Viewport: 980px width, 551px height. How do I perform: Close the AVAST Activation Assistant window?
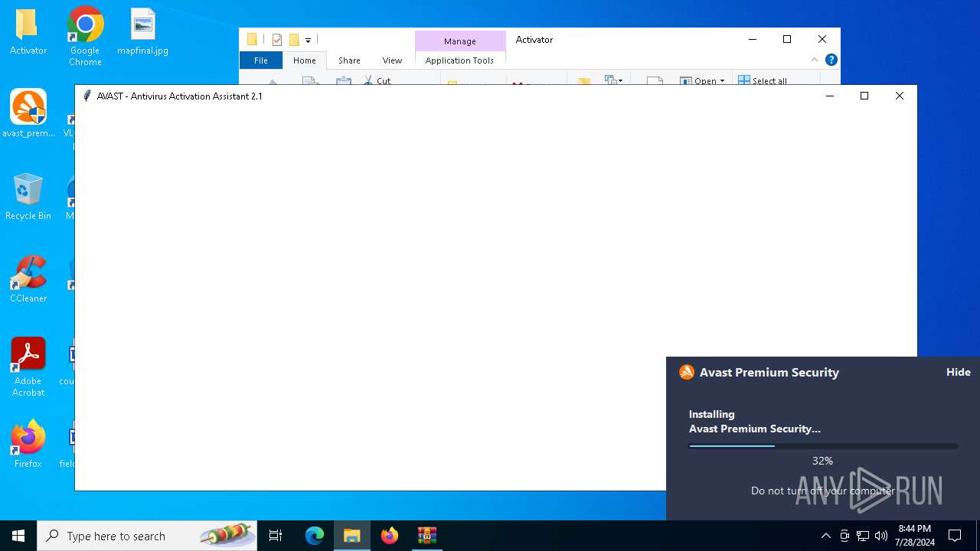900,96
